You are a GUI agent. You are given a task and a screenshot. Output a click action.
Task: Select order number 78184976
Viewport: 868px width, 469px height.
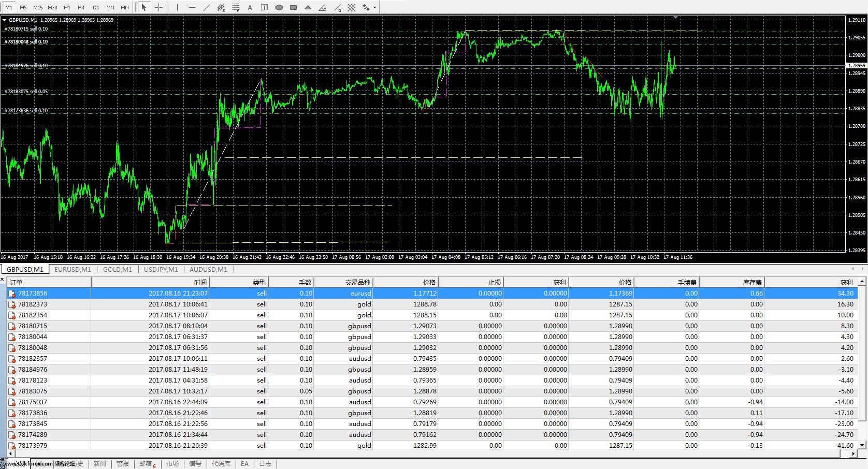click(33, 369)
